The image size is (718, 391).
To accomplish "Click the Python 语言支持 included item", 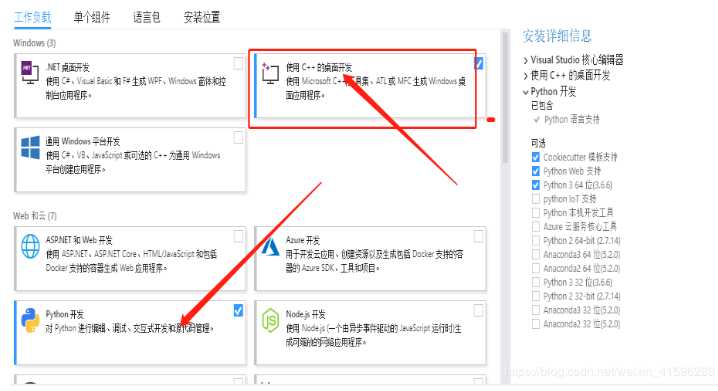I will tap(571, 119).
